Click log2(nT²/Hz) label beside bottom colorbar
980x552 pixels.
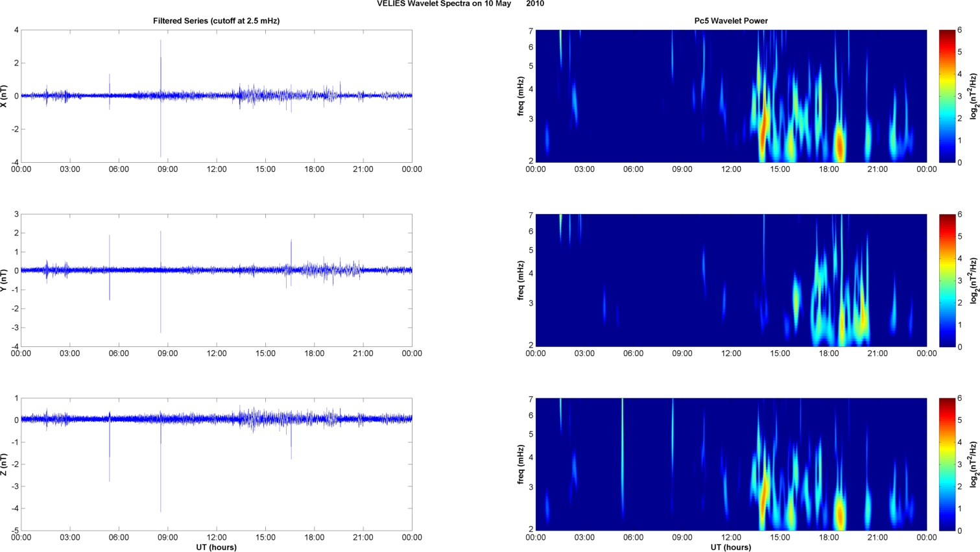coord(974,464)
